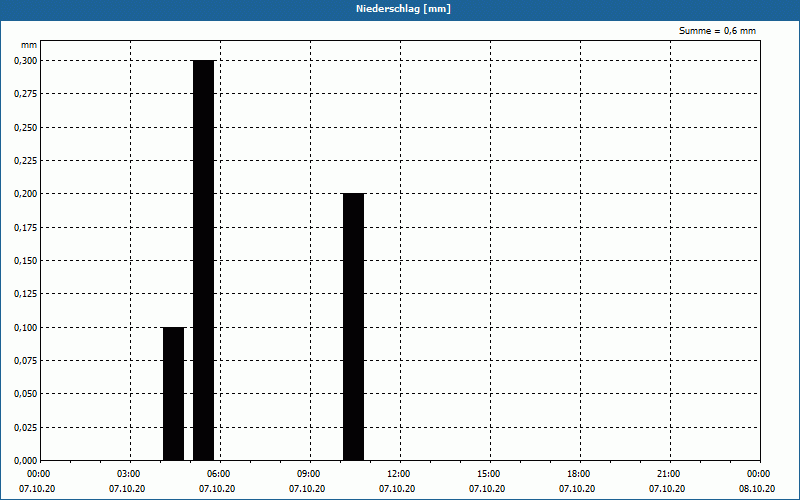Viewport: 800px width, 500px height.
Task: Click the 21:00 time axis label
Action: point(668,474)
